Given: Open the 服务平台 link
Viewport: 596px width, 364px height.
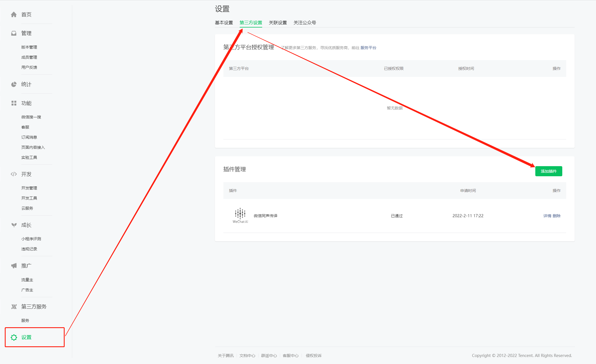Looking at the screenshot, I should coord(369,48).
